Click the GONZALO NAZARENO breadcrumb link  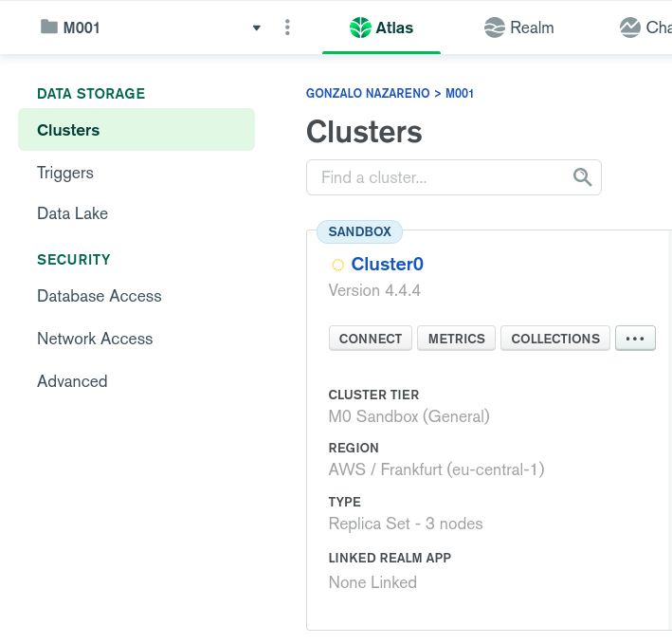pos(368,93)
